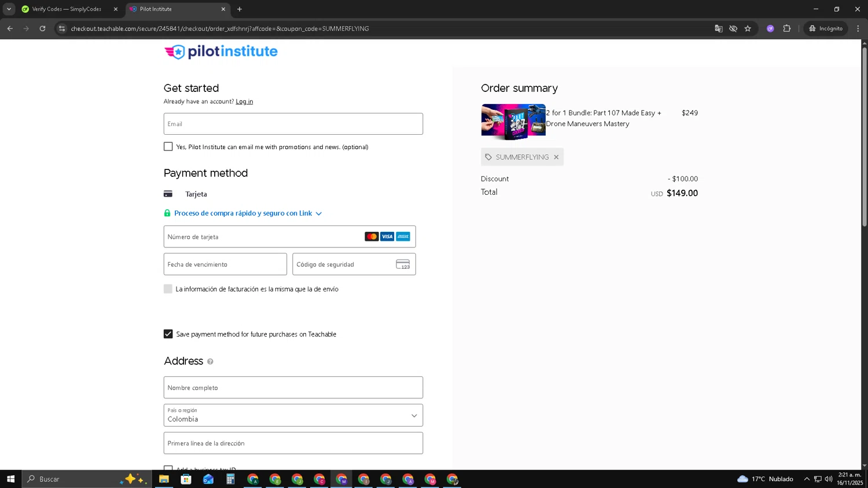Open the tab search dropdown in Chrome
The image size is (868, 488).
(x=9, y=9)
